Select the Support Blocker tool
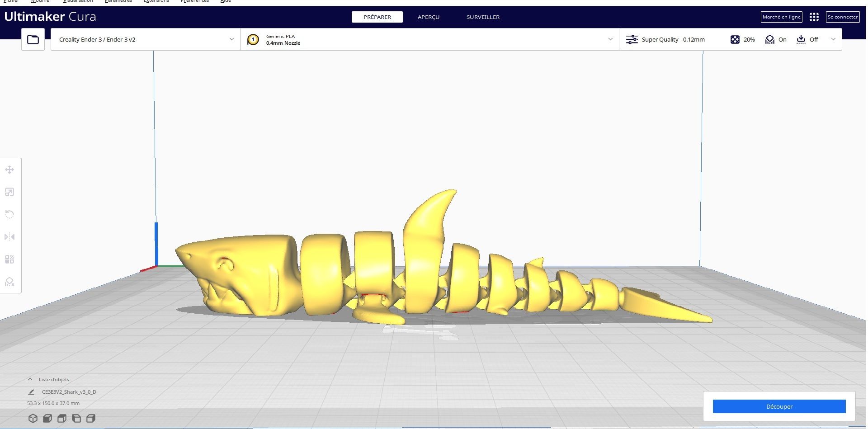868x429 pixels. [x=9, y=282]
